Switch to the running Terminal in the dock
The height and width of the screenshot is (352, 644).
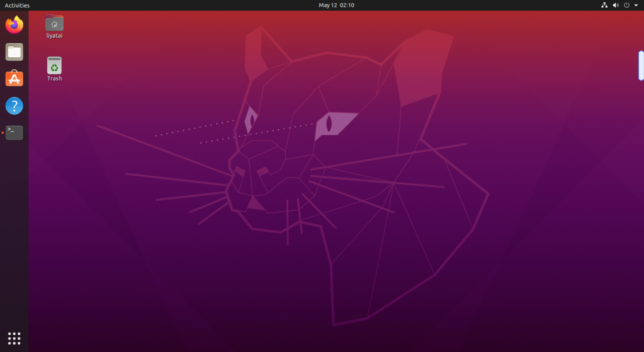pos(14,133)
